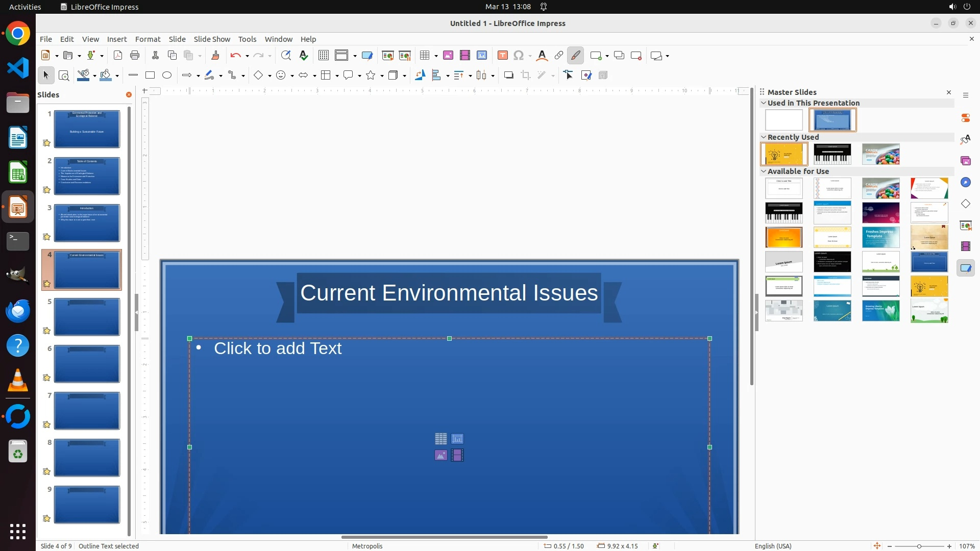
Task: Click the Insert Text Box icon
Action: pos(503,56)
